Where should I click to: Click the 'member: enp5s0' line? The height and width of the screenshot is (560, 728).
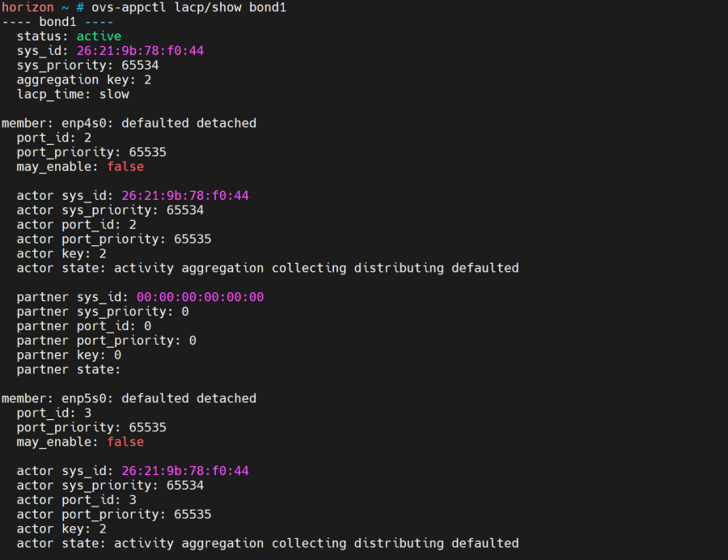point(129,398)
